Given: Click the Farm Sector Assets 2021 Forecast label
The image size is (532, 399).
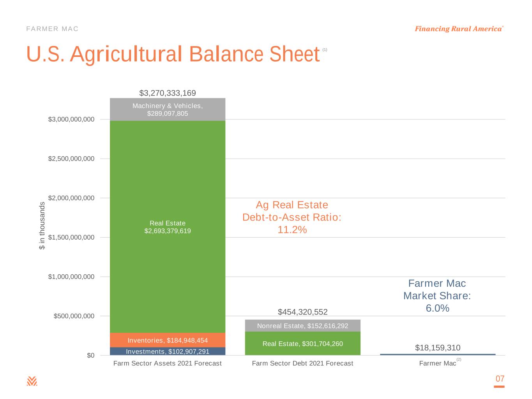Looking at the screenshot, I should (168, 363).
